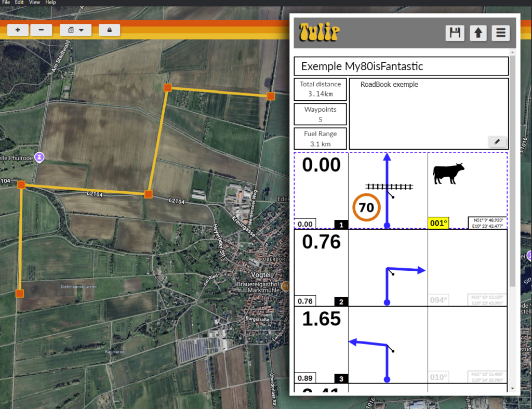Image resolution: width=532 pixels, height=409 pixels.
Task: Open the map layer dropdown
Action: 76,30
